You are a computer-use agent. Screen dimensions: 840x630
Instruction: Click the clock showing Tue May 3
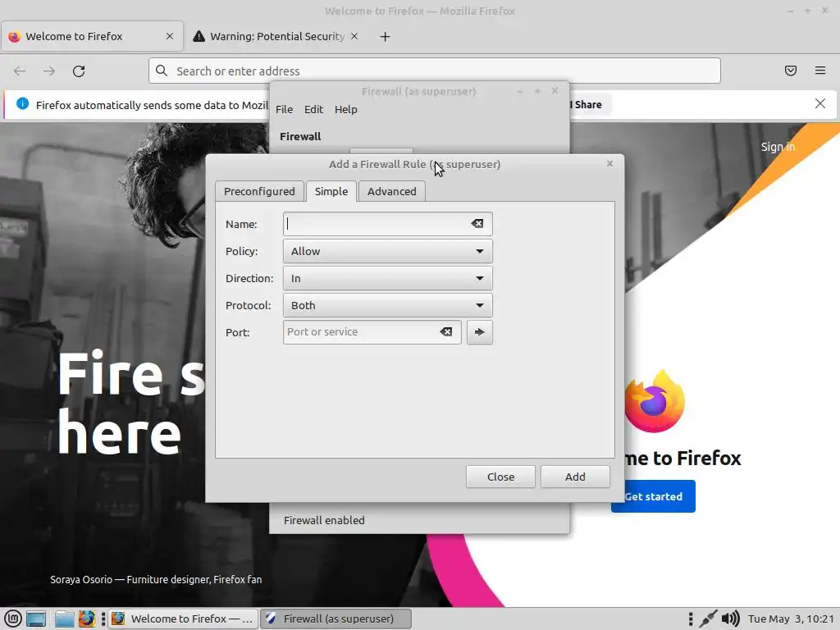point(791,619)
